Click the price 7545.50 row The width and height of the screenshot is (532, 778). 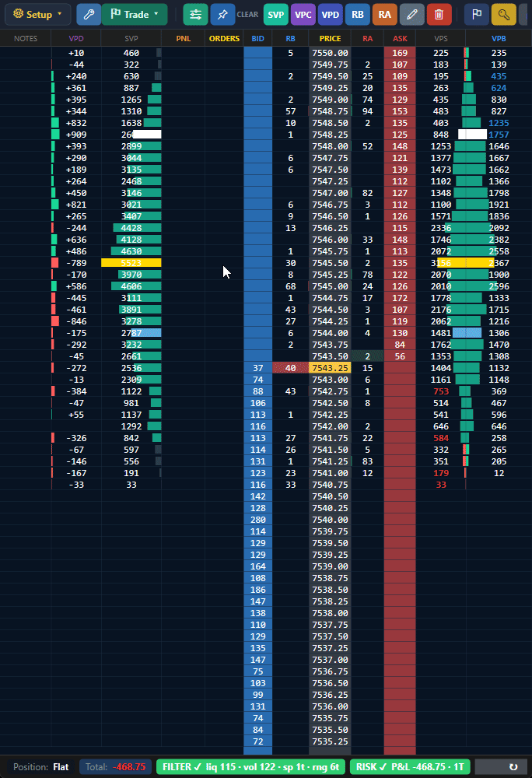(x=331, y=263)
